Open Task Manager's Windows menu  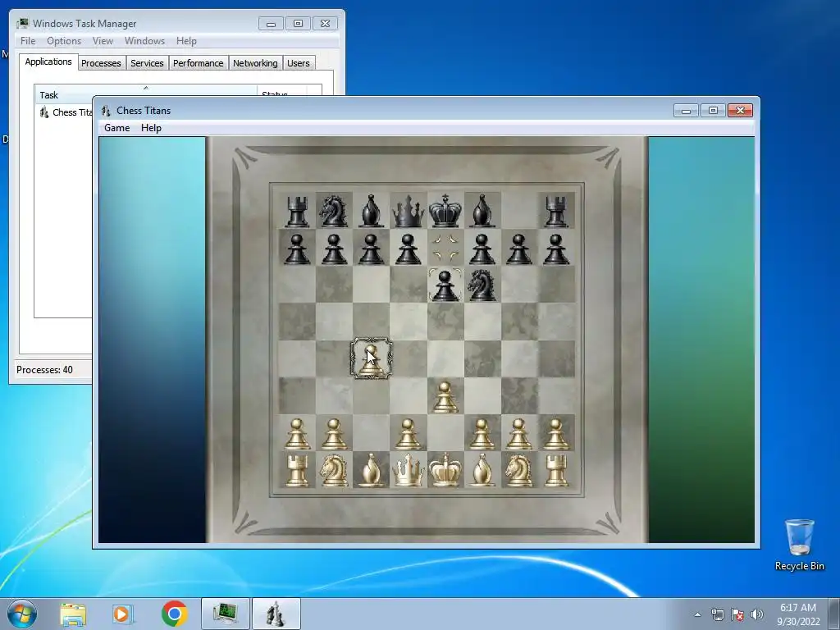[144, 41]
